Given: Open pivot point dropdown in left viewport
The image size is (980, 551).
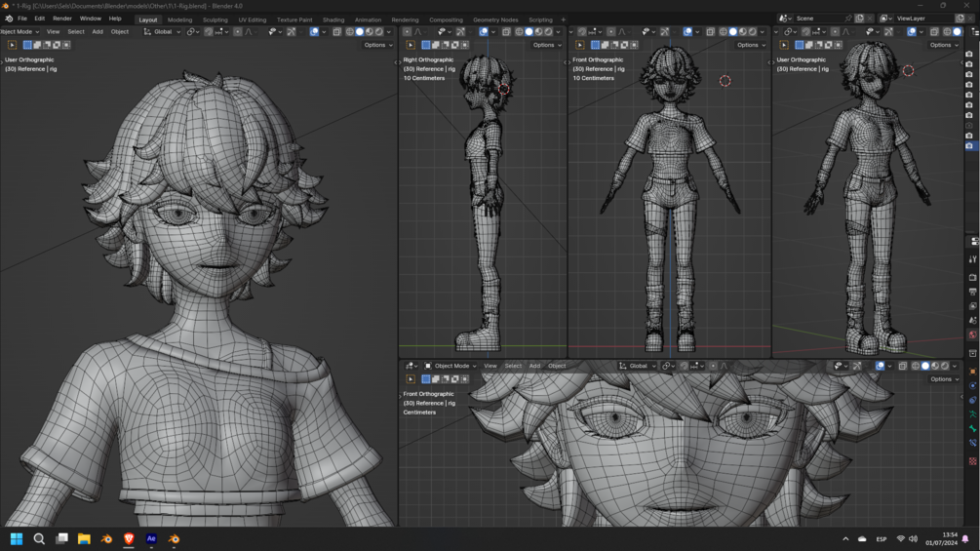Looking at the screenshot, I should click(193, 32).
